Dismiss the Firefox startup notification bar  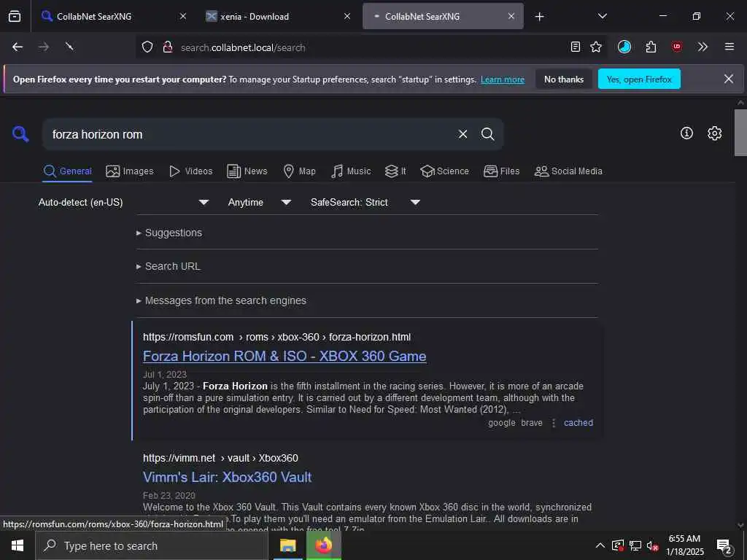tap(729, 79)
